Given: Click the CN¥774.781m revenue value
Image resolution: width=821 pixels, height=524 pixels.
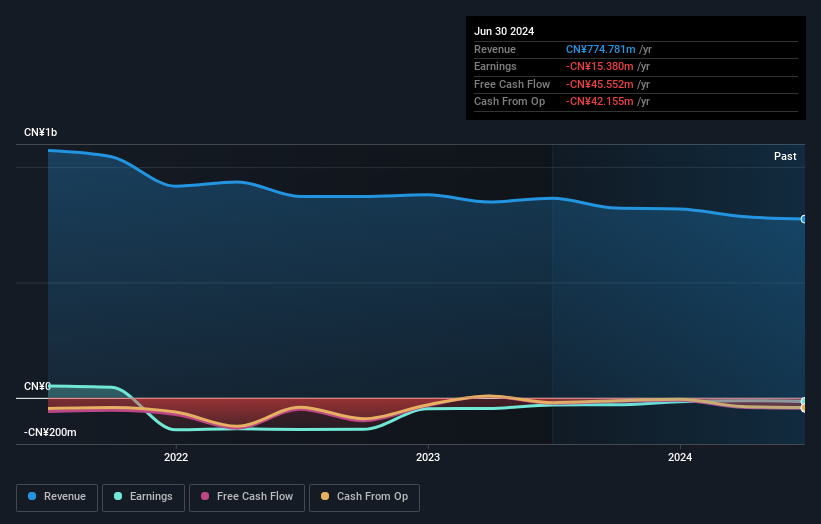Looking at the screenshot, I should 601,49.
